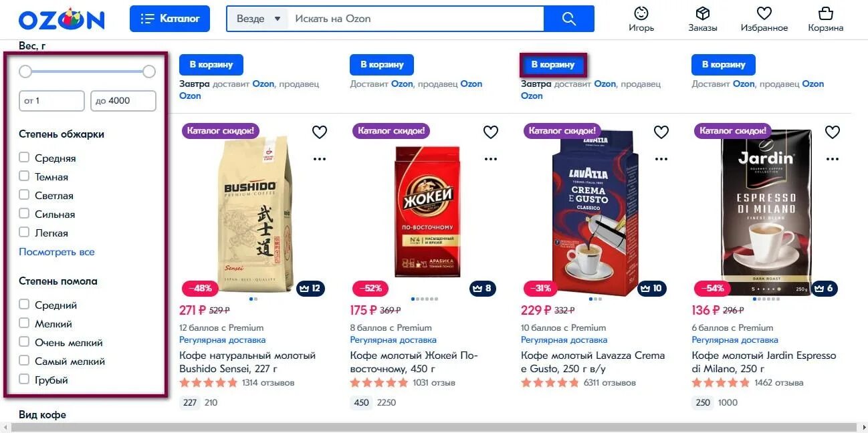
Task: Add Lavazza Crema e Gusto to favorites
Action: 661,132
